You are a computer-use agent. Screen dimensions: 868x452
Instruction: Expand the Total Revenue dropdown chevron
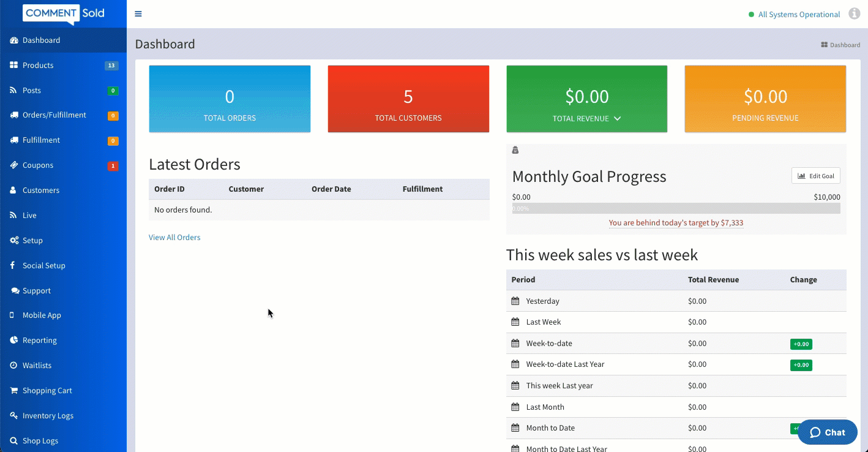click(x=617, y=119)
